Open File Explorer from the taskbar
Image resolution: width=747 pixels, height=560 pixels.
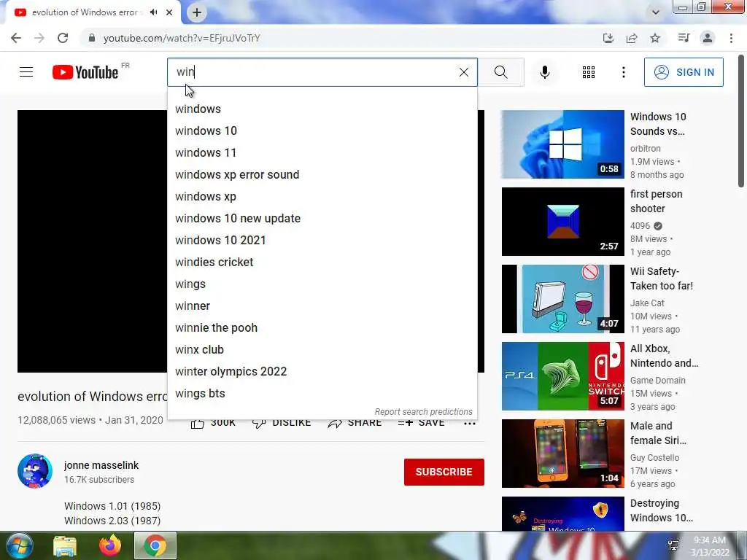65,545
